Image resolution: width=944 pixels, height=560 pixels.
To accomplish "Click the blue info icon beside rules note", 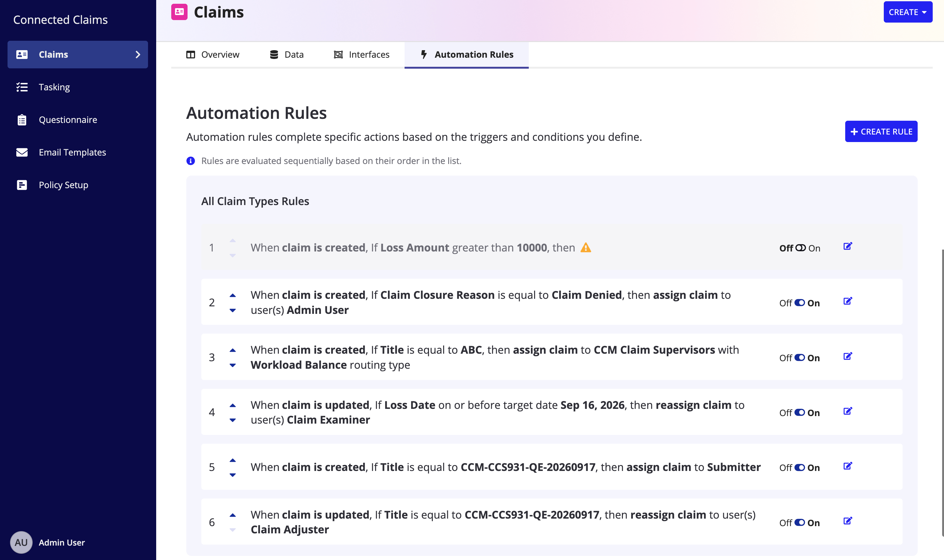I will pyautogui.click(x=191, y=161).
